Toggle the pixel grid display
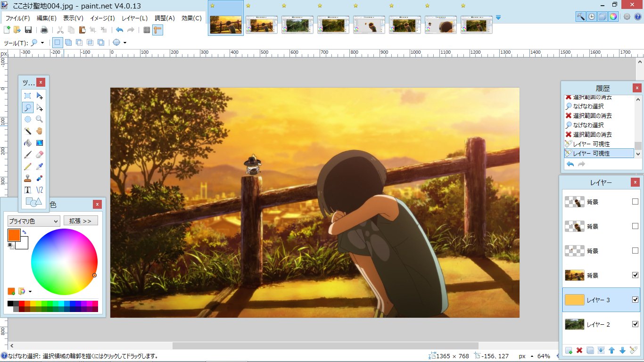644x362 pixels. click(147, 30)
